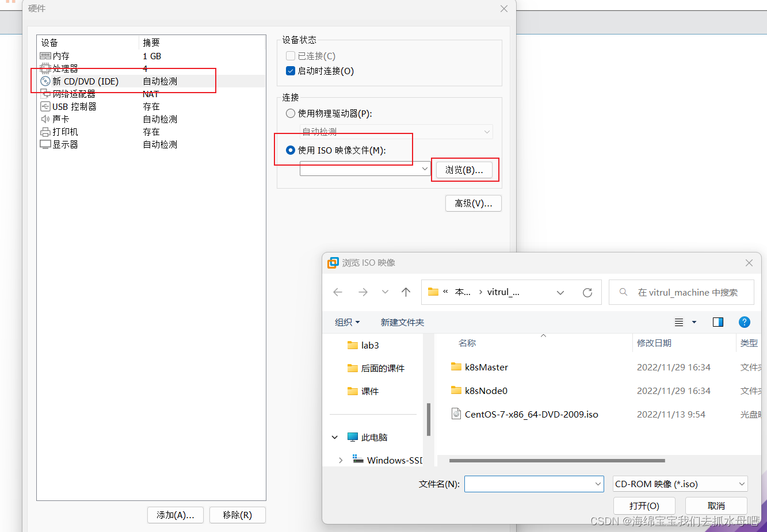Open the help question mark icon

(745, 322)
